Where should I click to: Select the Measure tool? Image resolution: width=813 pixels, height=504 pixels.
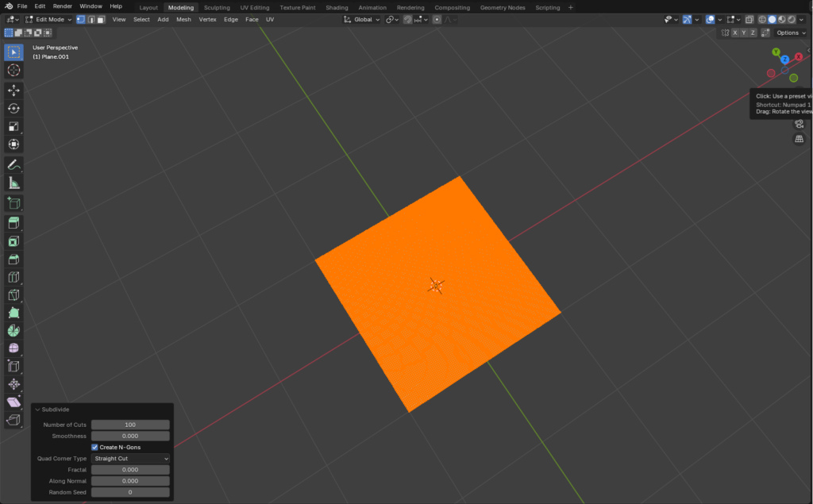[x=14, y=183]
